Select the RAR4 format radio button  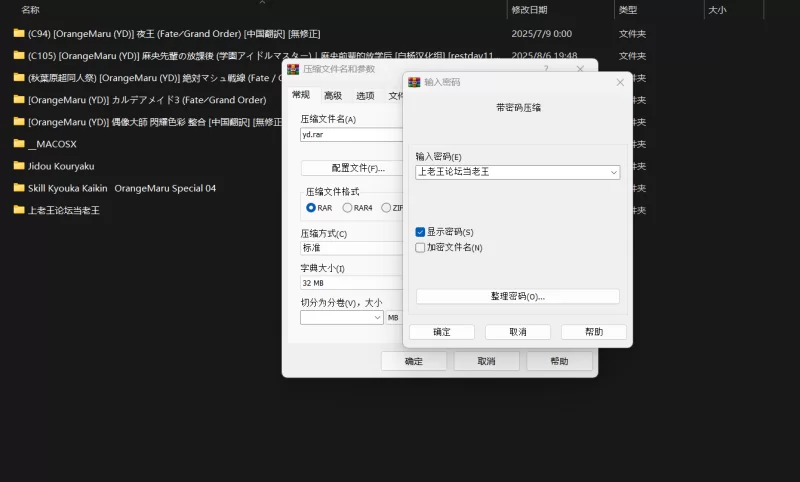347,208
